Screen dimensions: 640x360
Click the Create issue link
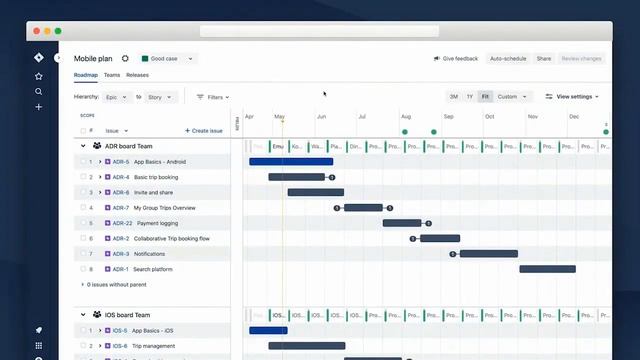pos(204,131)
